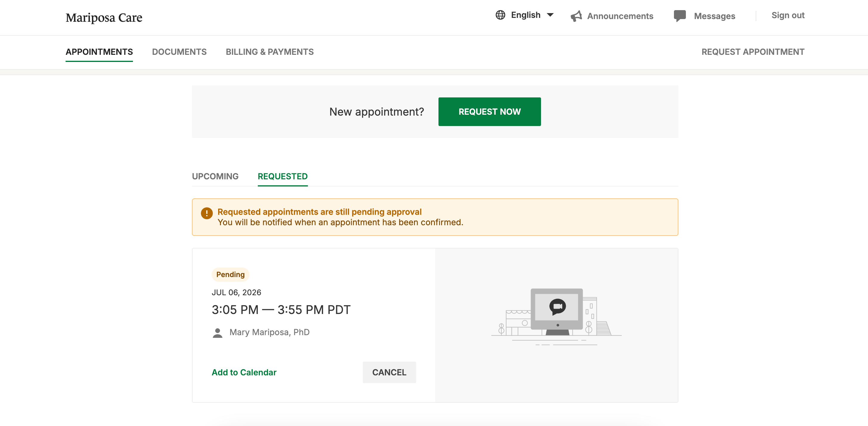Click the pending approval warning icon
Screen dimensions: 868x426
click(207, 213)
